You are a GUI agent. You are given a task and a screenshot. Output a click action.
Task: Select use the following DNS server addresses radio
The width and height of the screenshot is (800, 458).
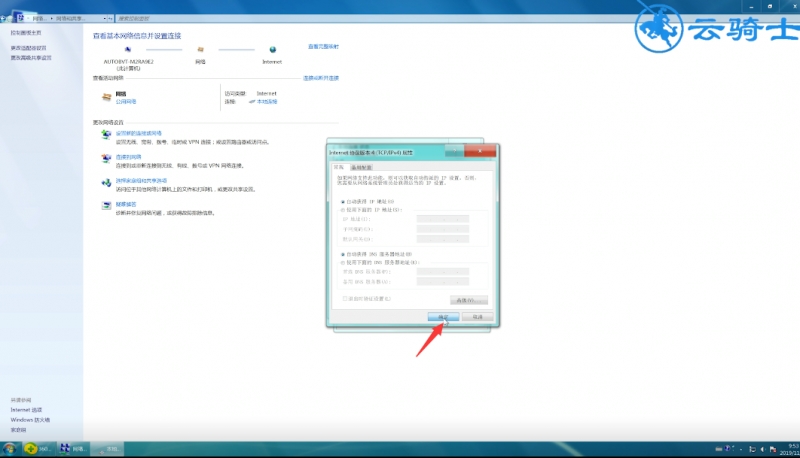tap(343, 263)
